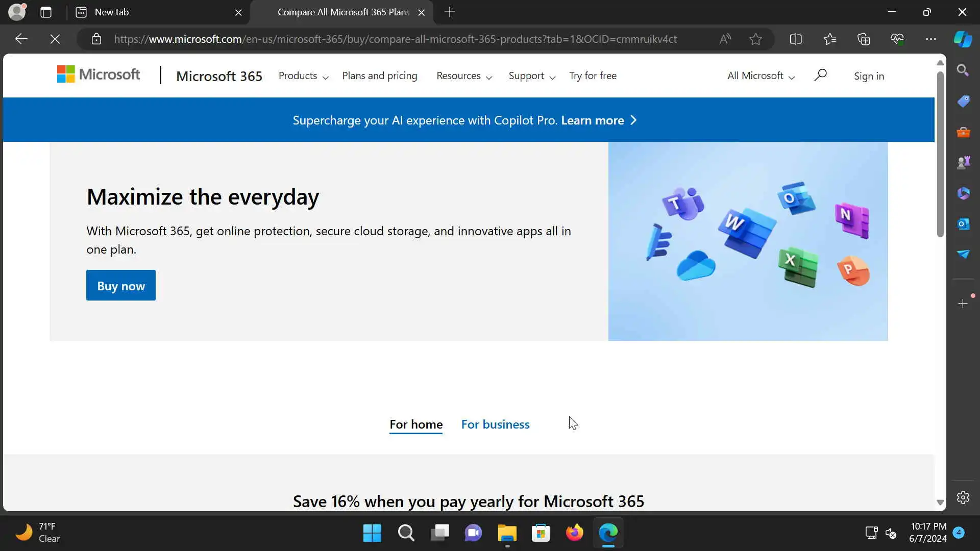The width and height of the screenshot is (980, 551).
Task: Click the Copilot icon in browser toolbar
Action: point(963,39)
